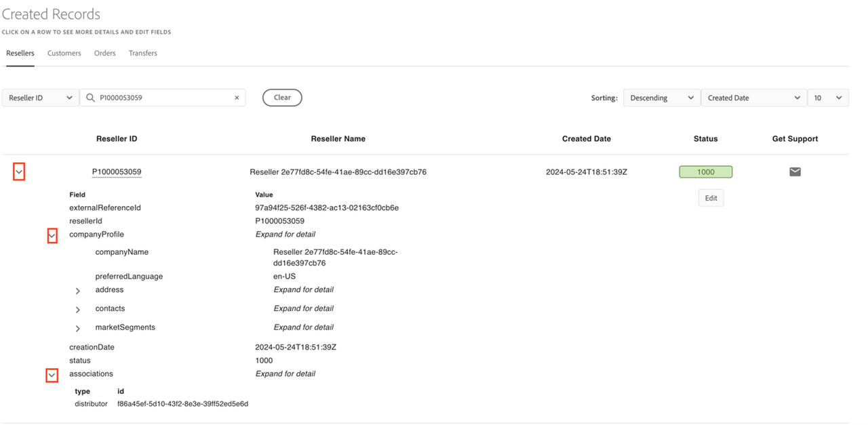The image size is (868, 425).
Task: Switch to the Orders tab
Action: point(105,53)
